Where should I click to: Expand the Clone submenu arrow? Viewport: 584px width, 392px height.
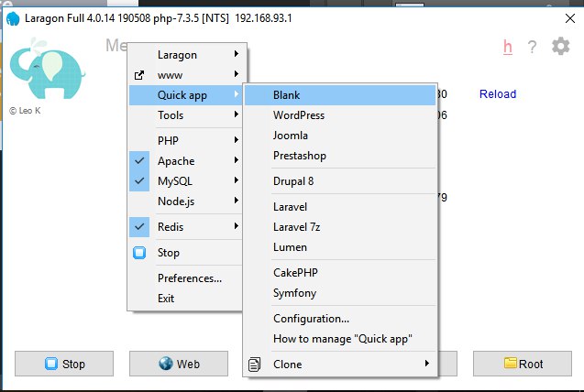point(427,363)
